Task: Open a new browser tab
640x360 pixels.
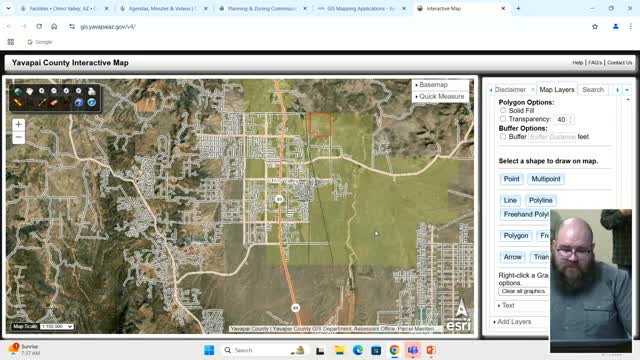Action: (518, 8)
